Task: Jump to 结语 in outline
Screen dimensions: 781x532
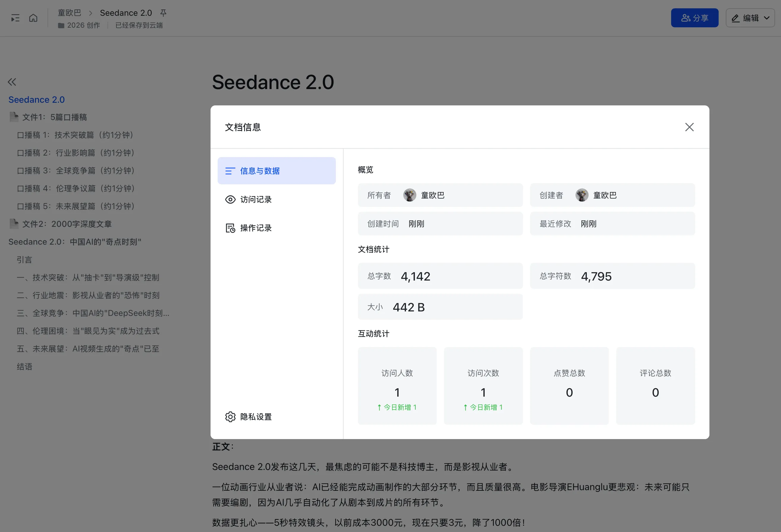Action: [25, 366]
